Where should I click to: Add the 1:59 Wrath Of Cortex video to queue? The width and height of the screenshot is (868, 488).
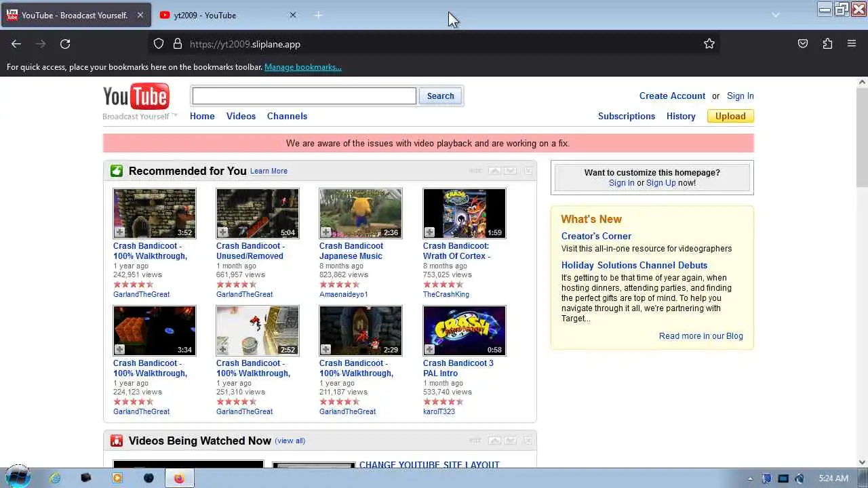(429, 232)
